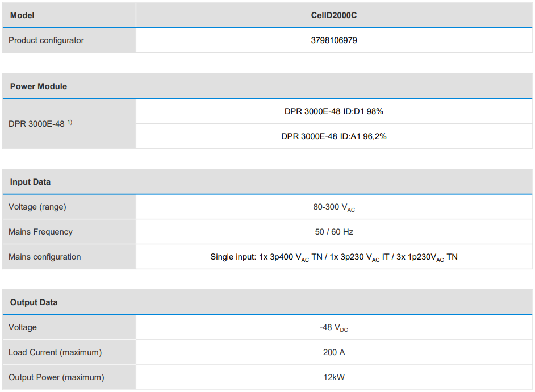
Task: Select the DPR 3000E-48 ID:D1 98% entry
Action: pos(334,111)
